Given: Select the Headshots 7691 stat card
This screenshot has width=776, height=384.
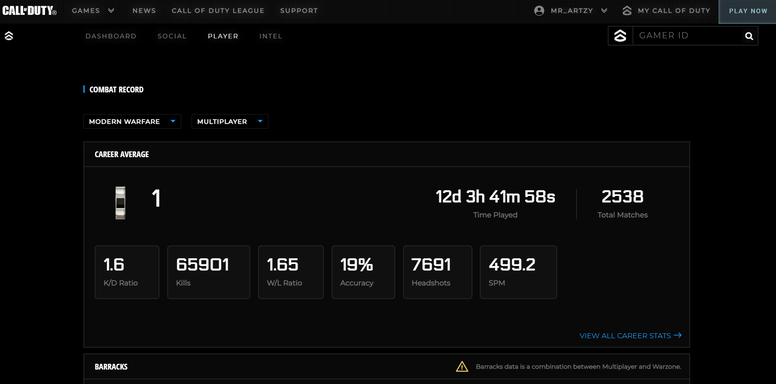Looking at the screenshot, I should coord(437,272).
